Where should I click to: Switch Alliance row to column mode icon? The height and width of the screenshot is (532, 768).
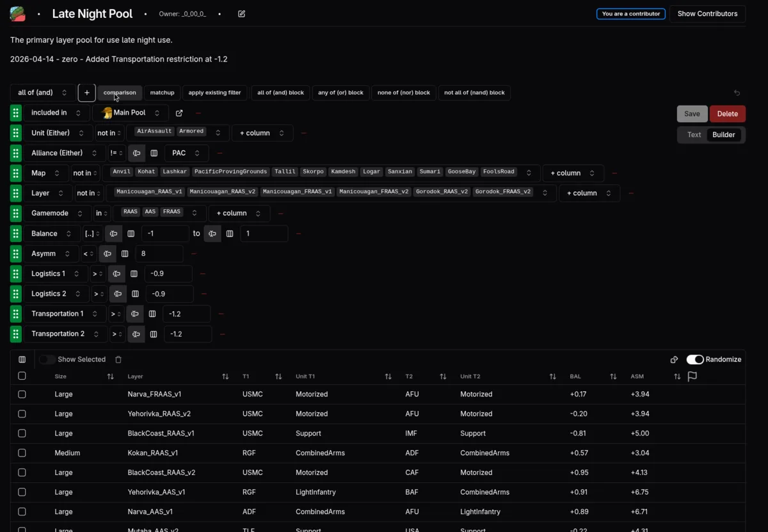tap(154, 153)
